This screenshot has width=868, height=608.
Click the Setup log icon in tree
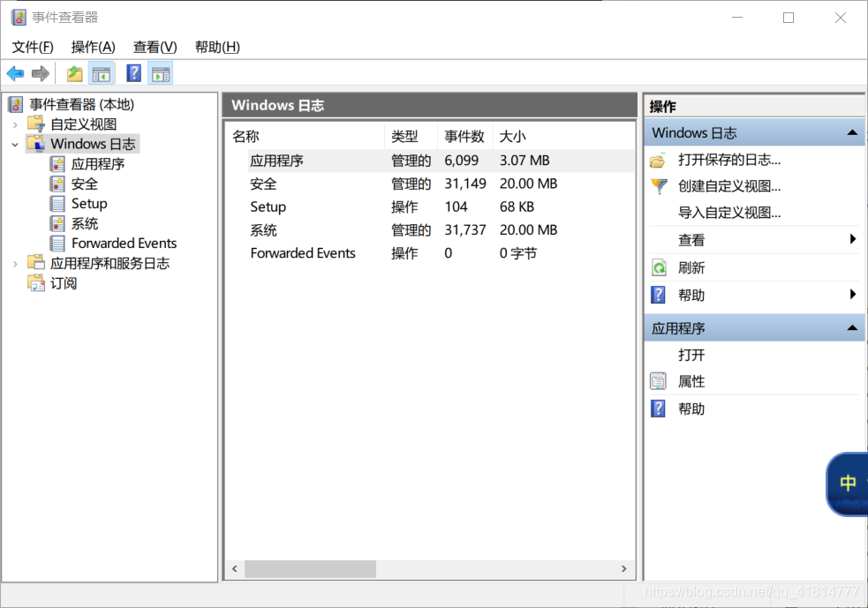tap(57, 204)
